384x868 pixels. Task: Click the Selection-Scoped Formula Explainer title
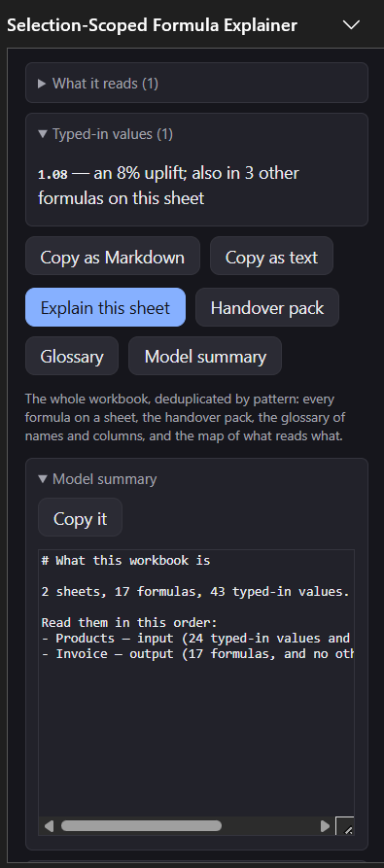(x=153, y=25)
